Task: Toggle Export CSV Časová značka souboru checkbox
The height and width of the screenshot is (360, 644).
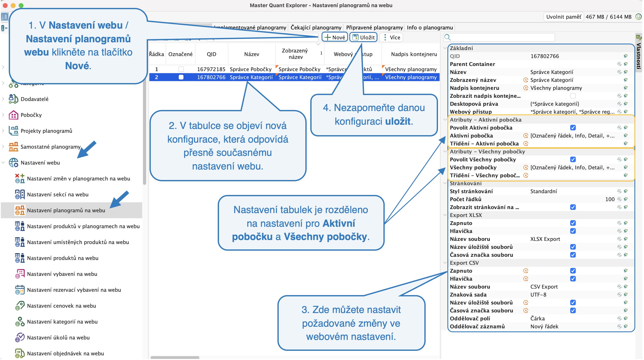Action: [573, 310]
